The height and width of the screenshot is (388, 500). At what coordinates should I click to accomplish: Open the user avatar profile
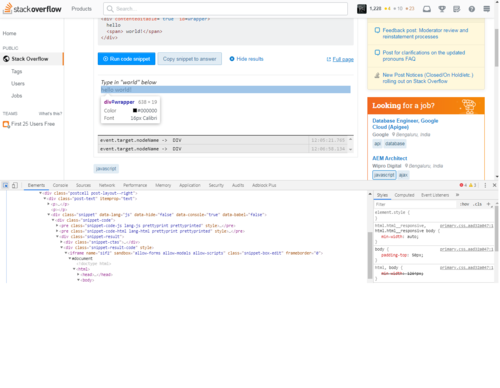(362, 9)
